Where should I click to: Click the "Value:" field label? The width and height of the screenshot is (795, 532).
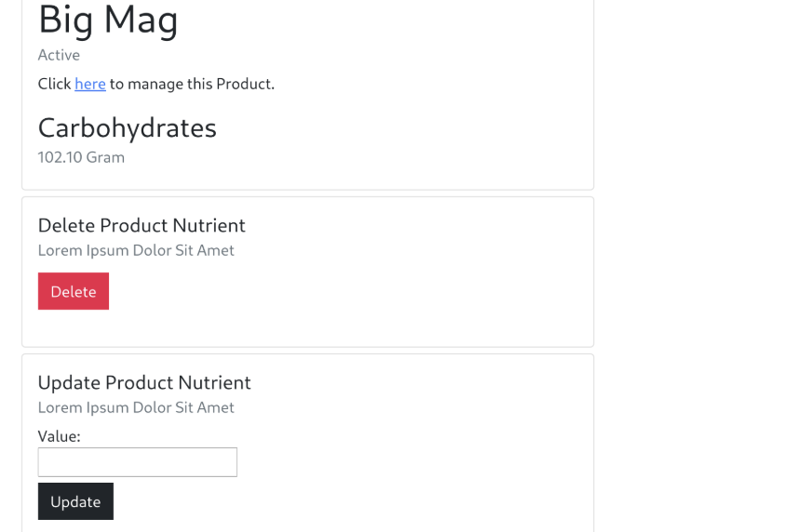60,435
